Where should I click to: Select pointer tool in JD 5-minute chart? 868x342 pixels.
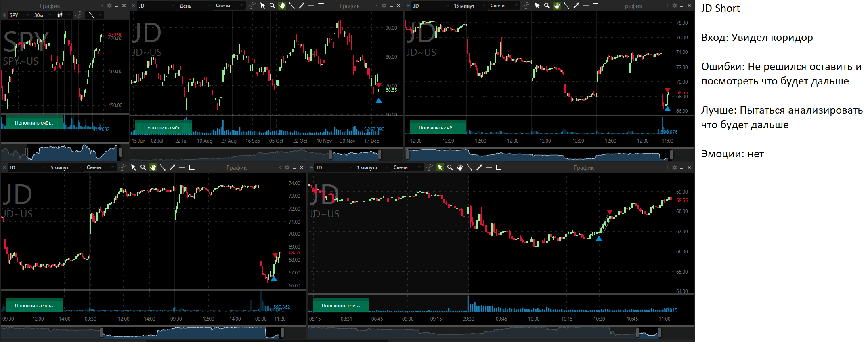(x=134, y=167)
